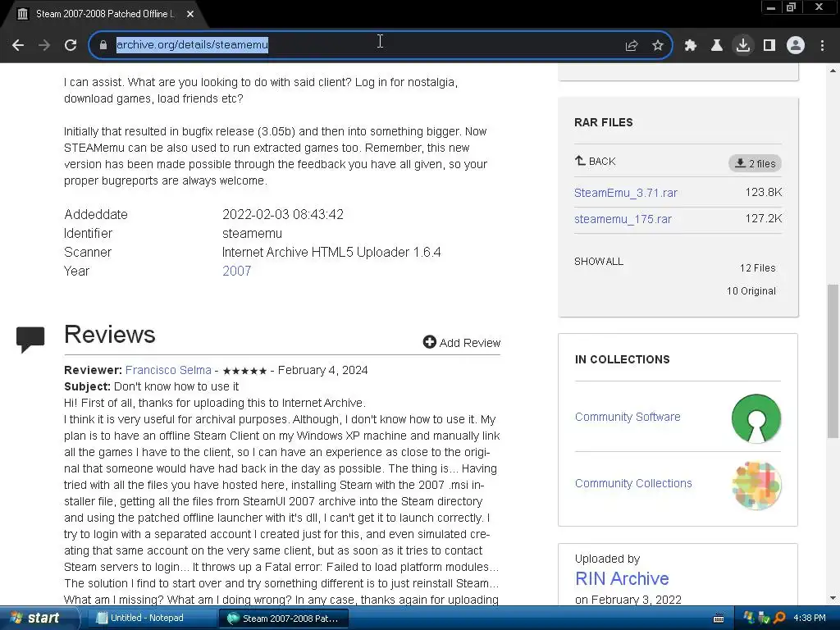Screen dimensions: 840x630
Task: Go BACK in RAR files list
Action: 596,161
